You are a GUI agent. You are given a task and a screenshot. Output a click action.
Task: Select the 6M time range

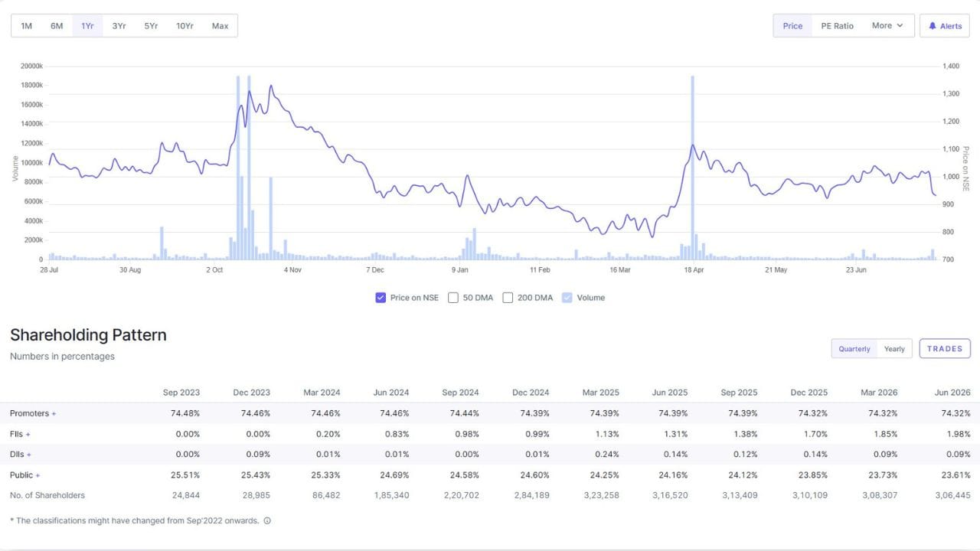pyautogui.click(x=57, y=26)
